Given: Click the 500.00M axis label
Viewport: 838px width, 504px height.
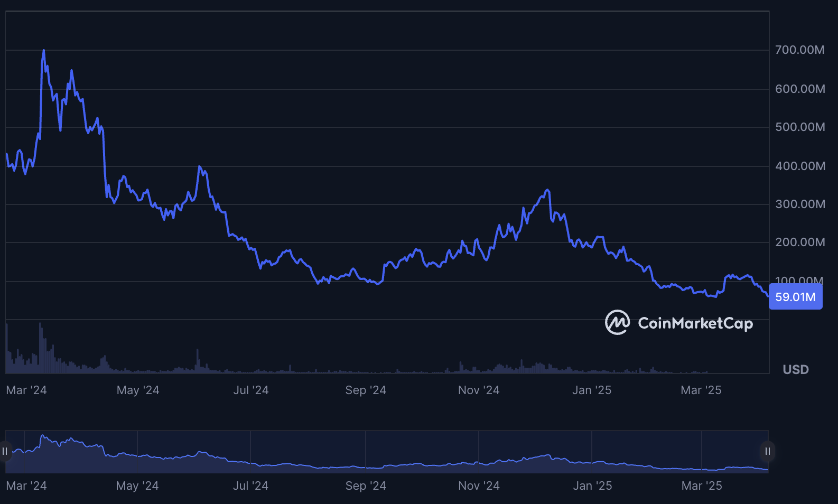Looking at the screenshot, I should click(x=800, y=127).
